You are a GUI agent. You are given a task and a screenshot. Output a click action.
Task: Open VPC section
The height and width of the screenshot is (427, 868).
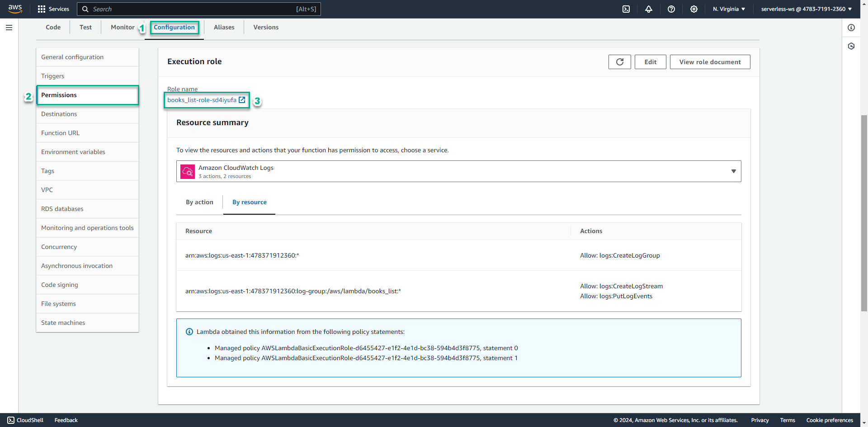(87, 190)
